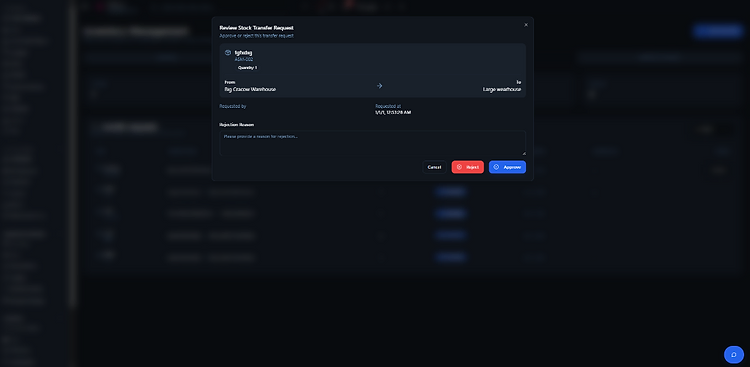
Task: Approve the stock transfer request
Action: [x=507, y=167]
